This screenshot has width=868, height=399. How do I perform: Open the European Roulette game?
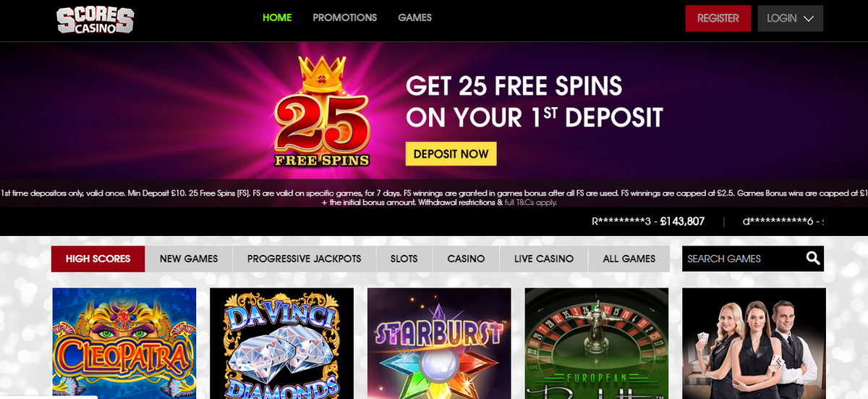point(597,343)
